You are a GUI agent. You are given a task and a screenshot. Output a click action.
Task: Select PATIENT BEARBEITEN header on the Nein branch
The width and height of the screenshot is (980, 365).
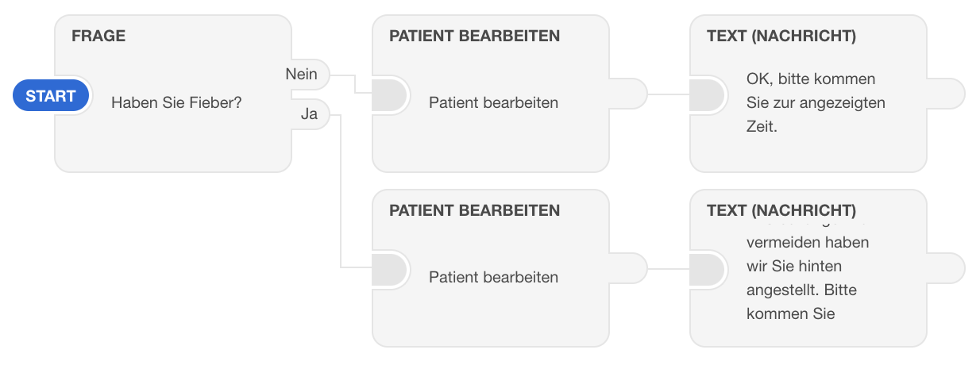coord(474,36)
